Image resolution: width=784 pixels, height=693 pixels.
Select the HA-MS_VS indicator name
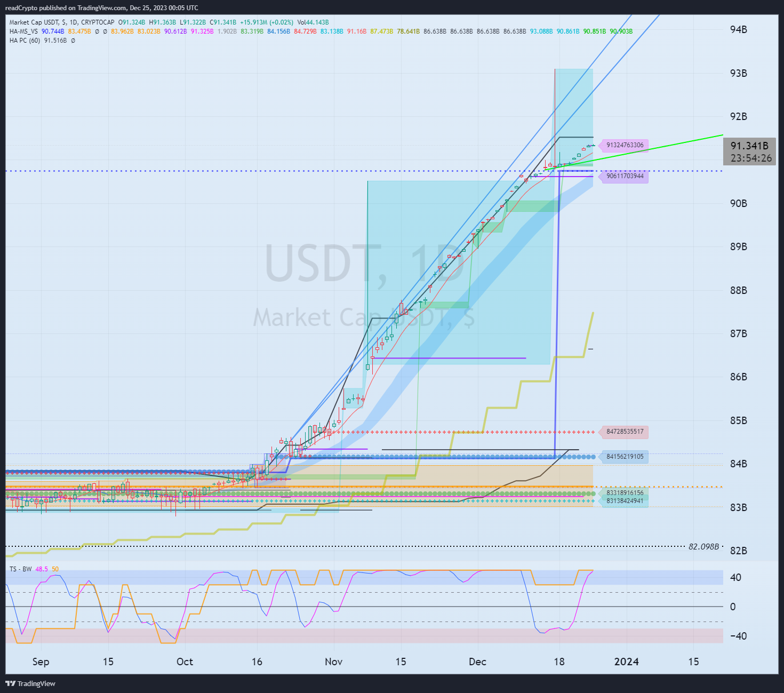[x=23, y=31]
